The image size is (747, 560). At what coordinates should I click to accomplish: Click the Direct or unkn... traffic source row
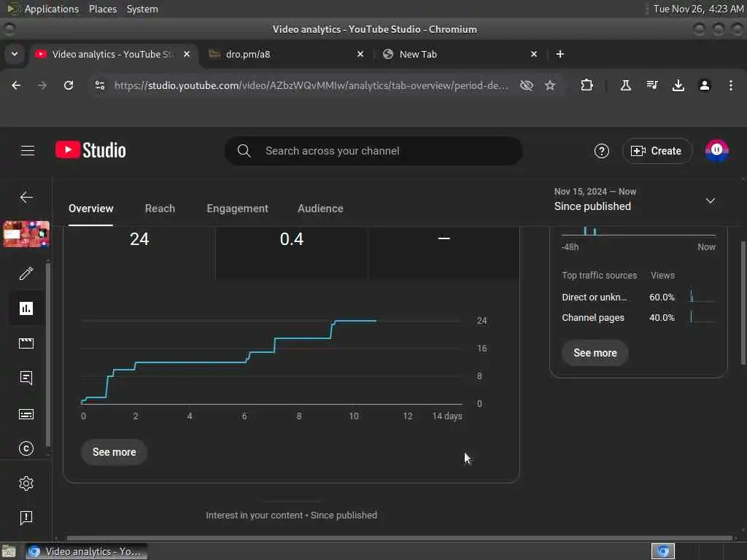[638, 297]
